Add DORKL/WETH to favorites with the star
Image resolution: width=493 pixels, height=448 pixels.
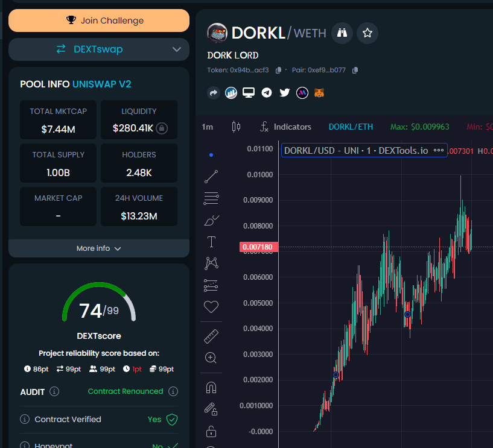pyautogui.click(x=367, y=33)
